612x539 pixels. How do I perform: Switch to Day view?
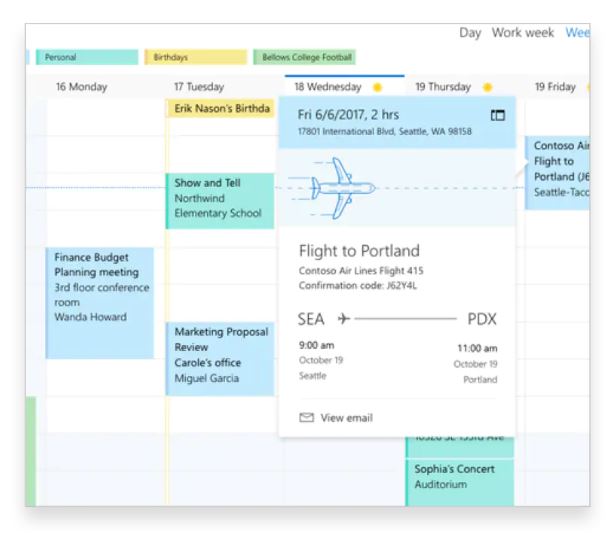pos(470,33)
